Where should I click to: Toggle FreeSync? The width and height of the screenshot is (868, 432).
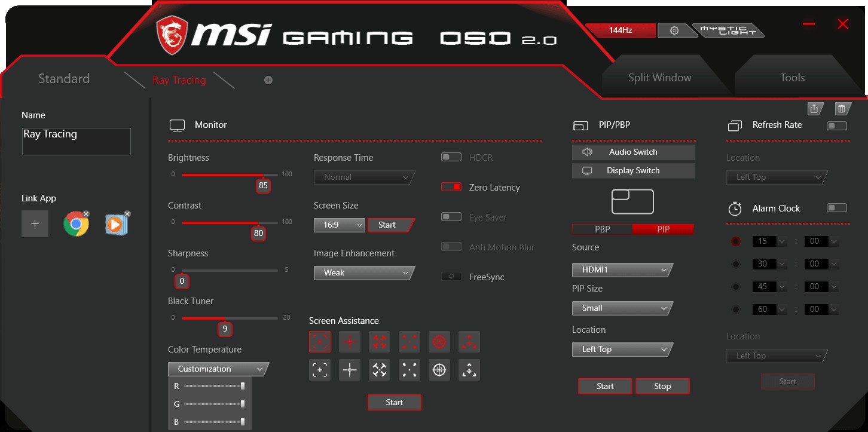pyautogui.click(x=451, y=277)
